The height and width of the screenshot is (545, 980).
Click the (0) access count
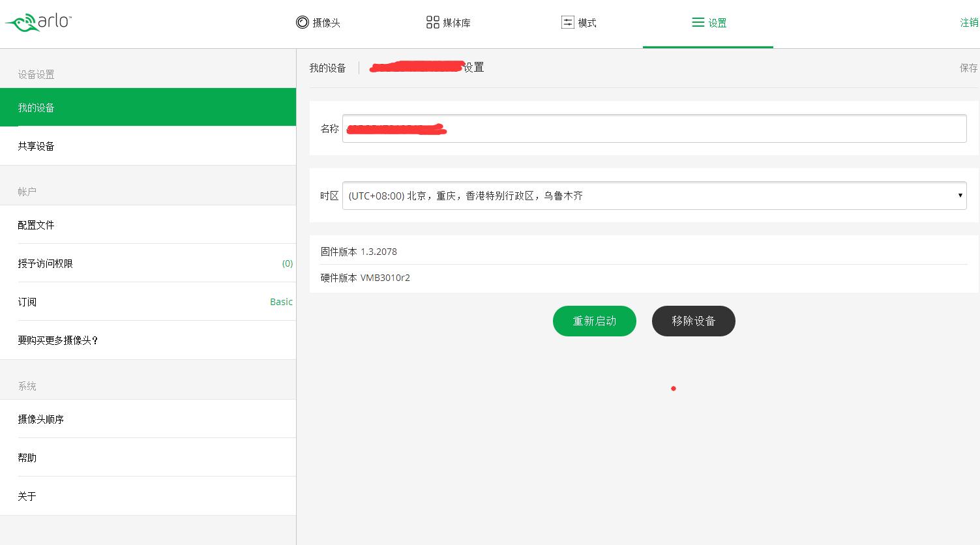[287, 263]
